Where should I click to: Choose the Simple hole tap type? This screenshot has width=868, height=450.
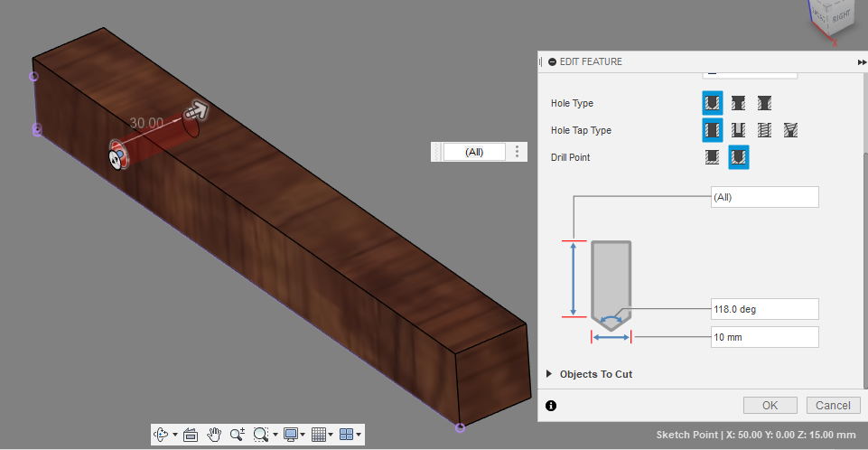click(x=712, y=130)
